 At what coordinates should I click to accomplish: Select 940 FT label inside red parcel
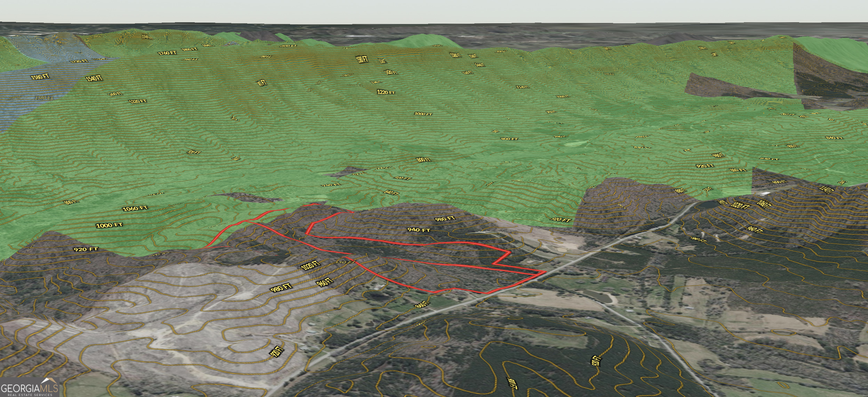419,230
